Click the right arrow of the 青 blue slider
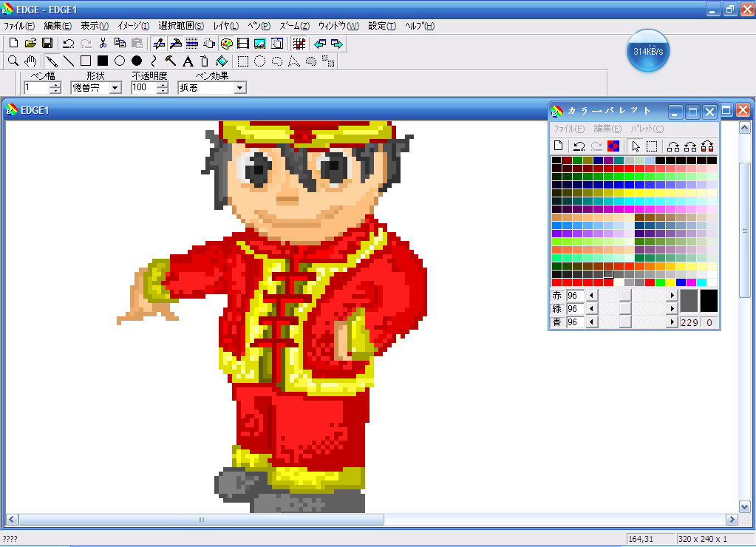Image resolution: width=756 pixels, height=547 pixels. (x=672, y=322)
